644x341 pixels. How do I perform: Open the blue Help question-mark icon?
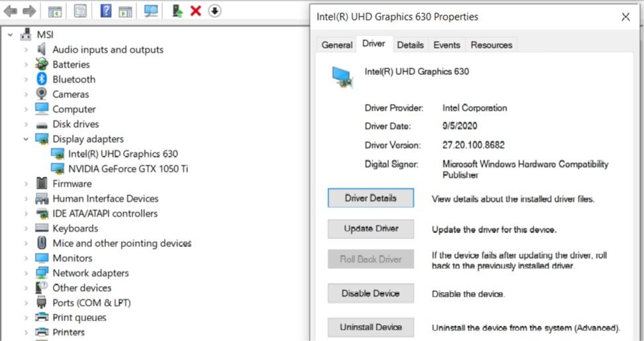105,11
